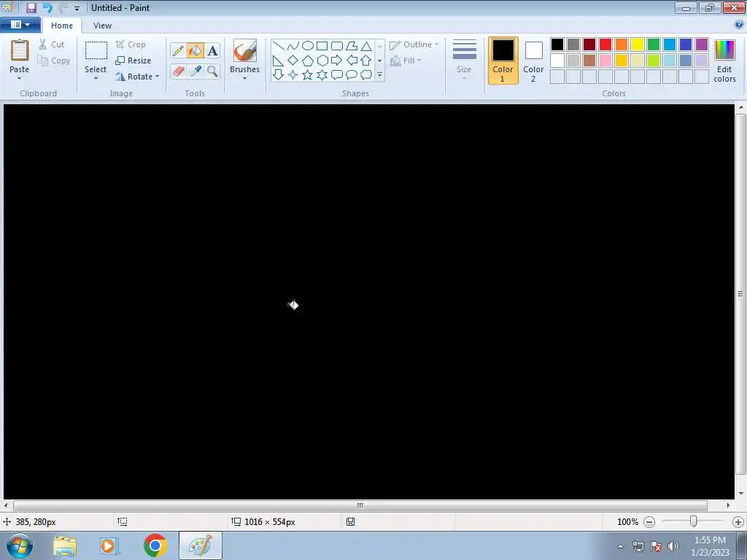The image size is (747, 560).
Task: Open the Paste dropdown arrow
Action: 19,78
